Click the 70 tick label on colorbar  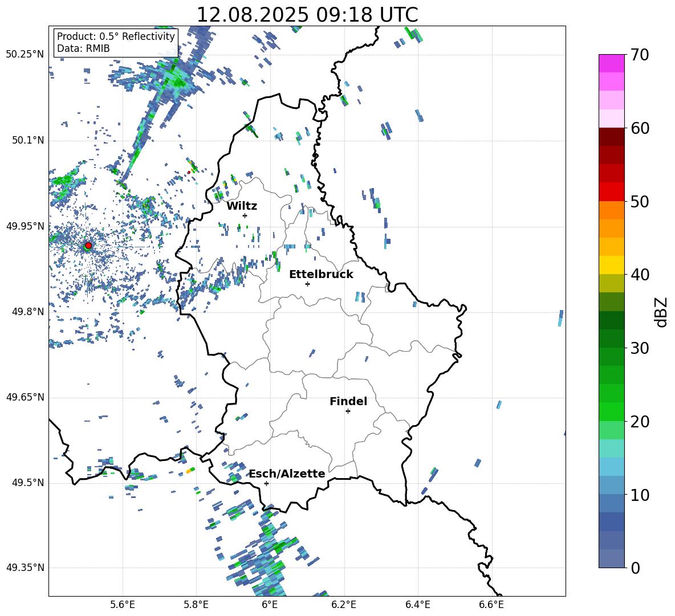pyautogui.click(x=640, y=55)
